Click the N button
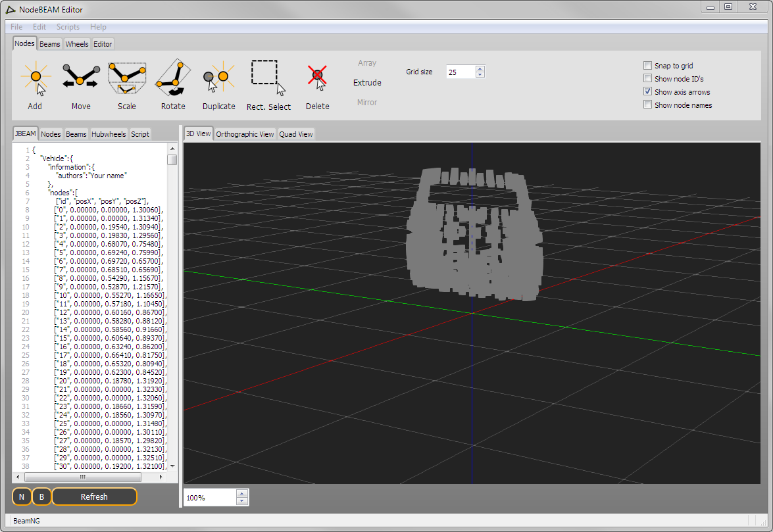773x532 pixels. [22, 496]
